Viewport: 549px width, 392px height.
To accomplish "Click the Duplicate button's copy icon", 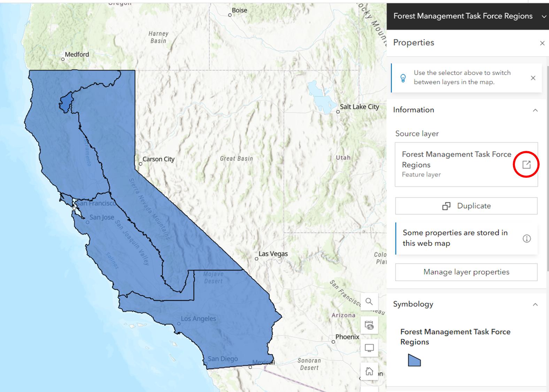I will pyautogui.click(x=446, y=206).
